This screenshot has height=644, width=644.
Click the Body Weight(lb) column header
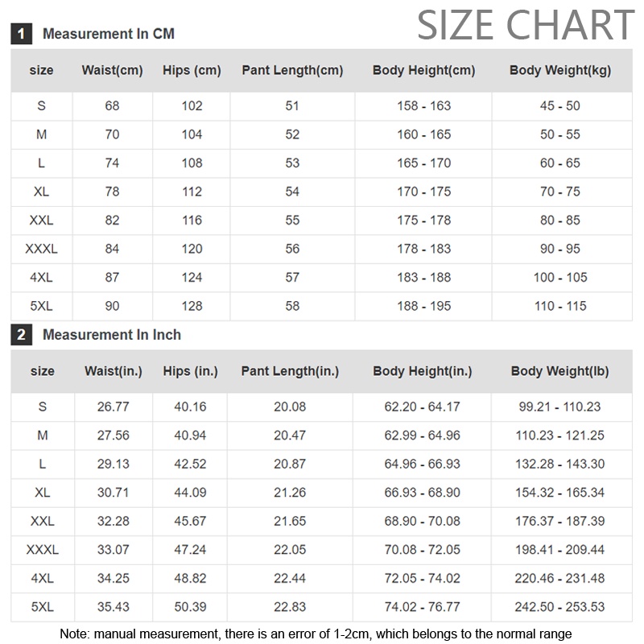coord(560,371)
